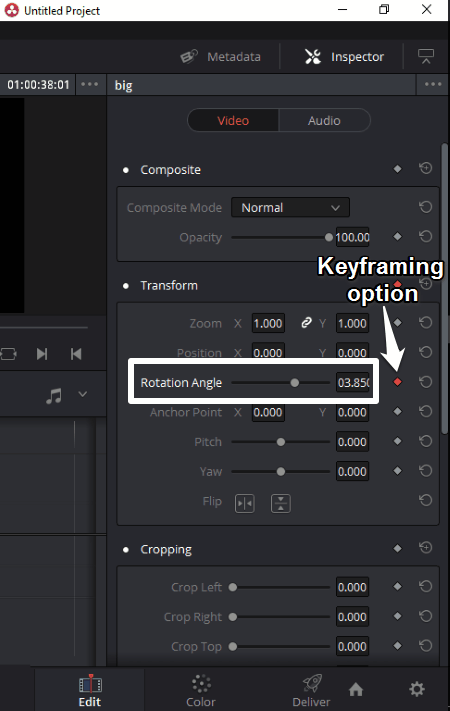
Task: Toggle the Cropping section enable dot
Action: click(x=126, y=550)
